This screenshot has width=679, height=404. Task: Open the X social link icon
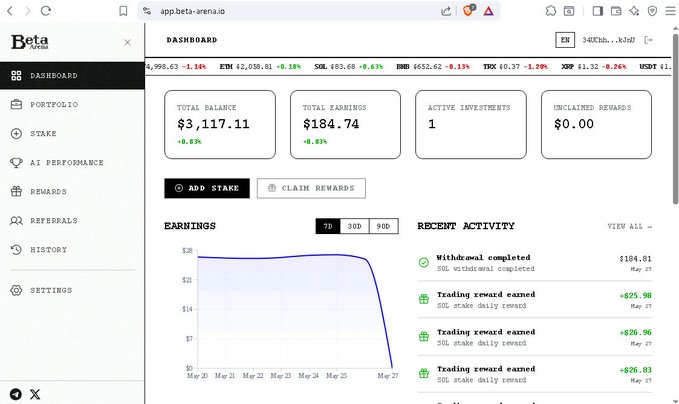35,394
